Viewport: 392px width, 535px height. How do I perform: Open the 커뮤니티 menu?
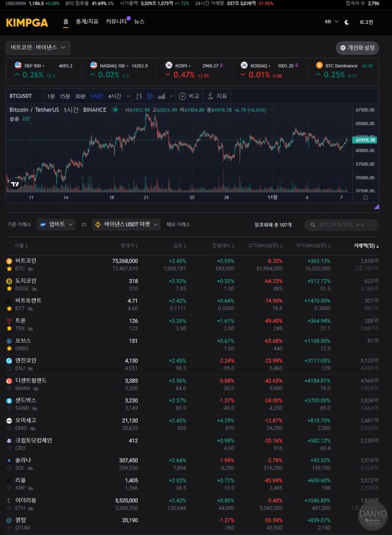click(x=116, y=22)
